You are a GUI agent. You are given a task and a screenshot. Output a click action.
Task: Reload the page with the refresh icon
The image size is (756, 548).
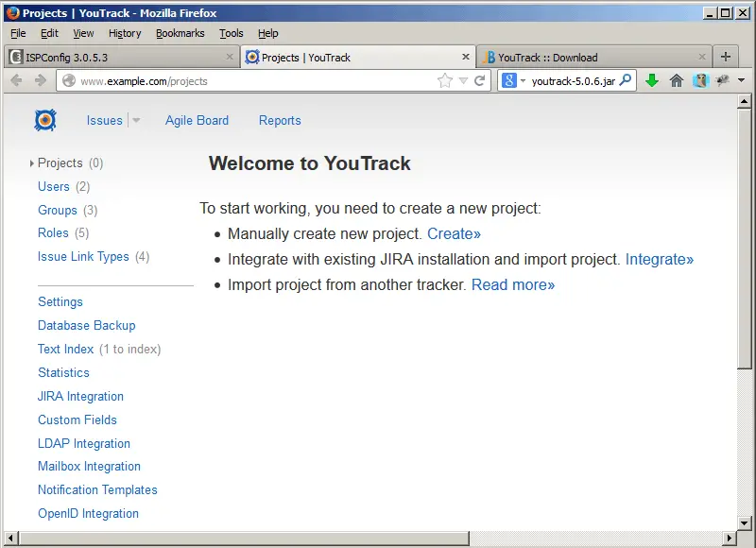point(479,80)
